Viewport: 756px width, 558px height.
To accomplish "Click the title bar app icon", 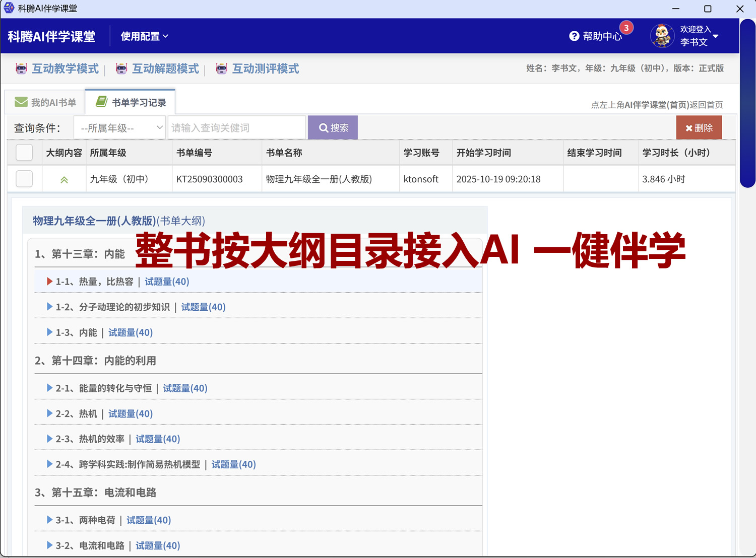I will click(8, 8).
